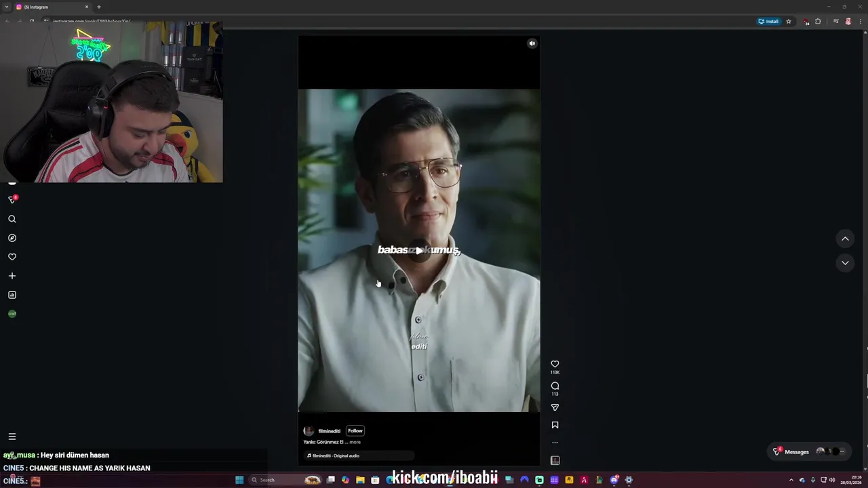
Task: Unmute the reel using speaker icon
Action: (x=532, y=43)
